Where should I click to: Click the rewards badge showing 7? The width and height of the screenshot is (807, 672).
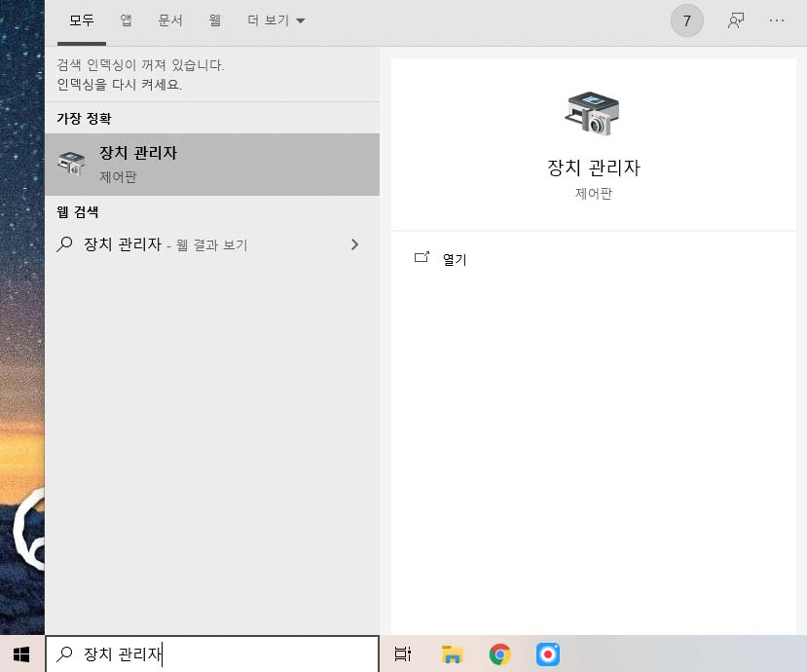[686, 20]
